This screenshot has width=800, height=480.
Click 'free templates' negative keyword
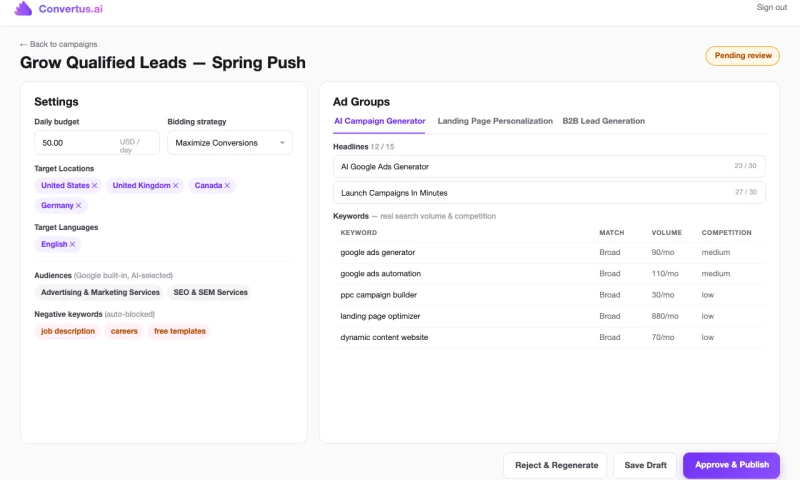pyautogui.click(x=180, y=332)
